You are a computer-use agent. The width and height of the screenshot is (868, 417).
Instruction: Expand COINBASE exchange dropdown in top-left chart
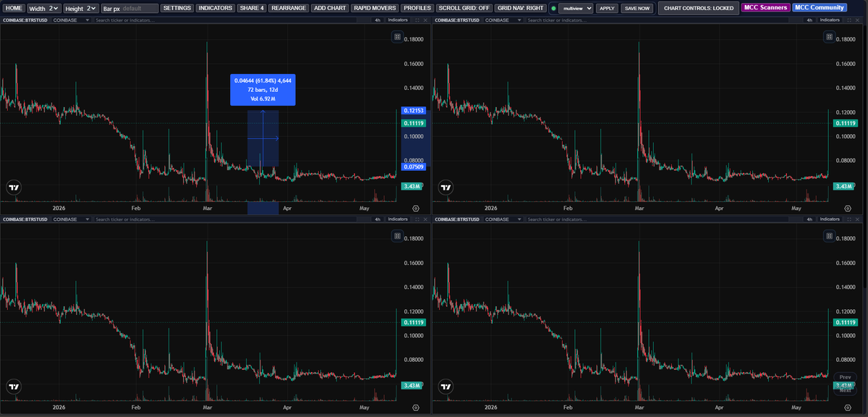[x=72, y=20]
